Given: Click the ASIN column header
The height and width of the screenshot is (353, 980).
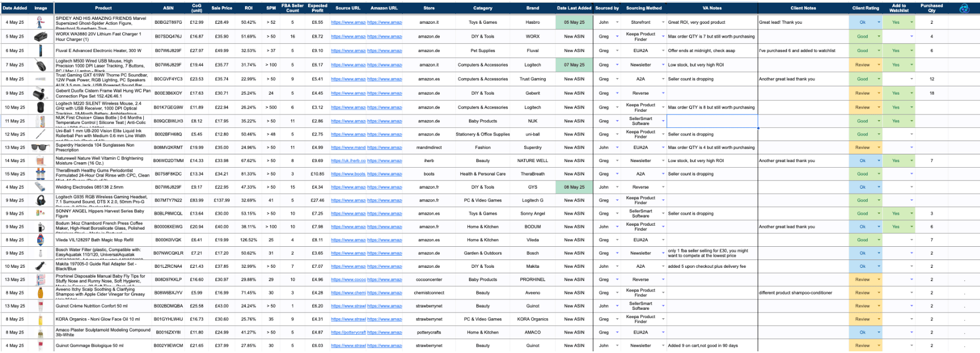Looking at the screenshot, I should click(x=168, y=8).
